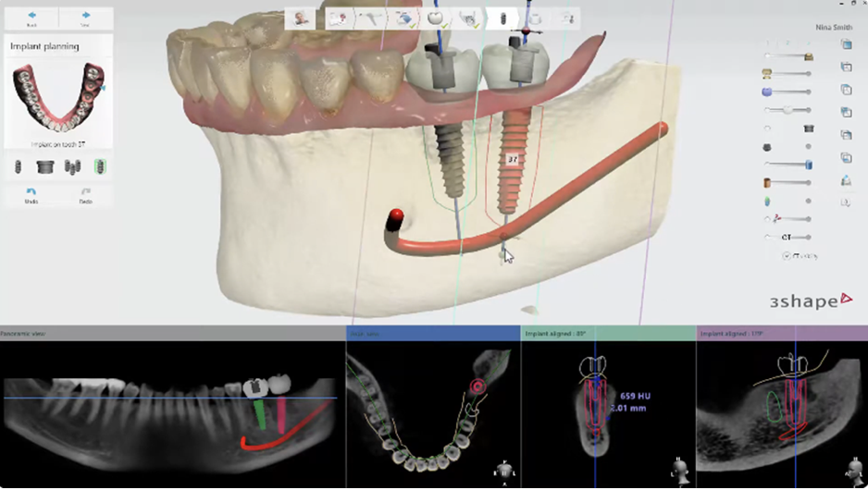Toggle the CT visibility checkbox

click(786, 255)
